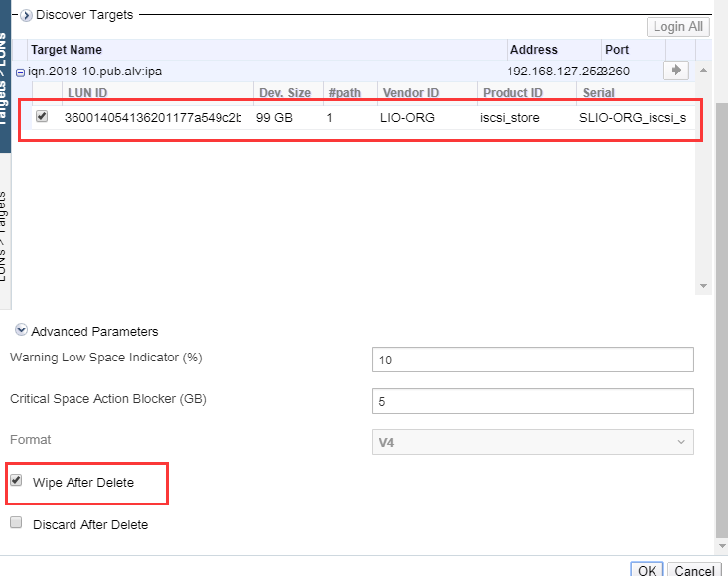Image resolution: width=728 pixels, height=576 pixels.
Task: Uncheck the LUN 360014054136201177a549c2b checkbox
Action: 42,116
